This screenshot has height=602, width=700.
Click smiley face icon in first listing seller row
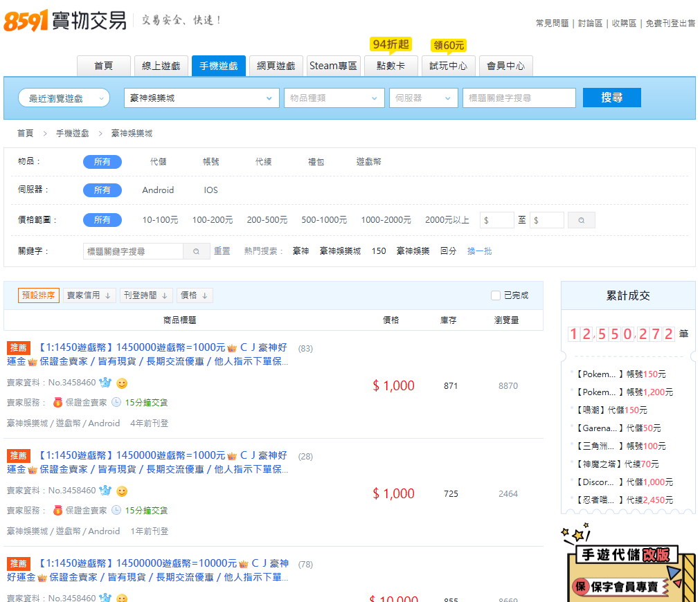[122, 383]
